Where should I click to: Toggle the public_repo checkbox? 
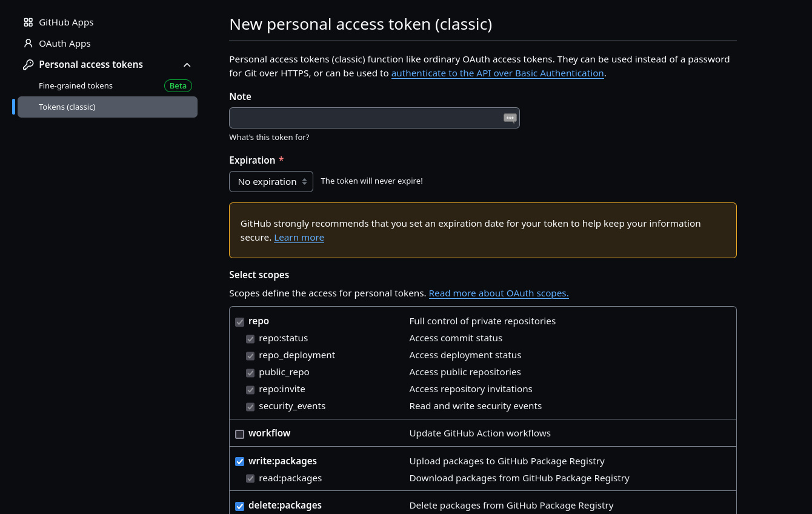point(250,373)
